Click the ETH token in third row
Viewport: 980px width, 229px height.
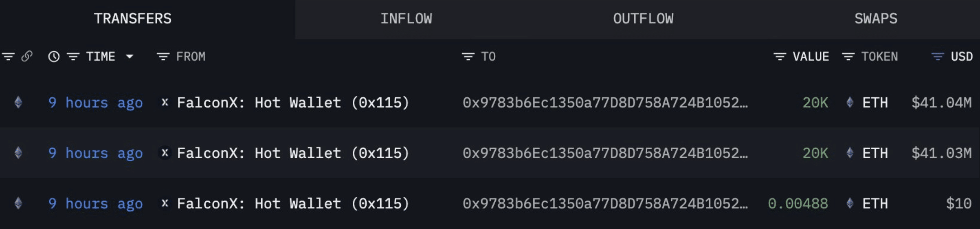click(x=875, y=204)
